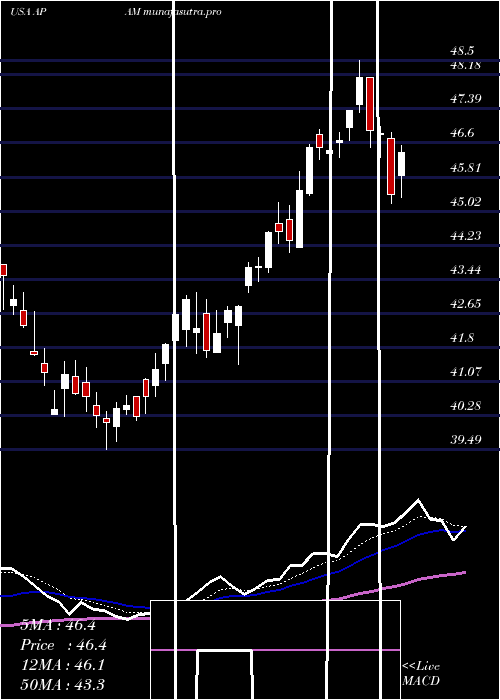Click the Price : 46.4 readout
Image resolution: width=500 pixels, height=700 pixels.
(x=63, y=646)
